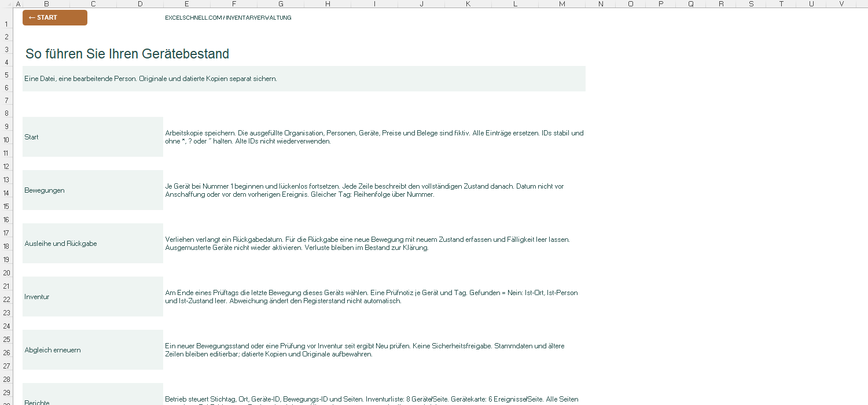Click the Arbeitskopie speichern instruction text

coord(374,137)
